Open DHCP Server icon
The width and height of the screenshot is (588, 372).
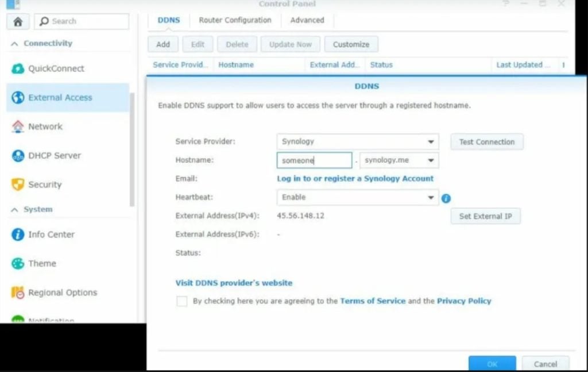tap(18, 155)
